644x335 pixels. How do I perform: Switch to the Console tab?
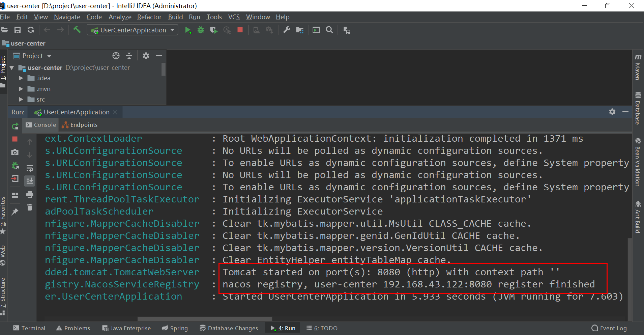pyautogui.click(x=41, y=125)
